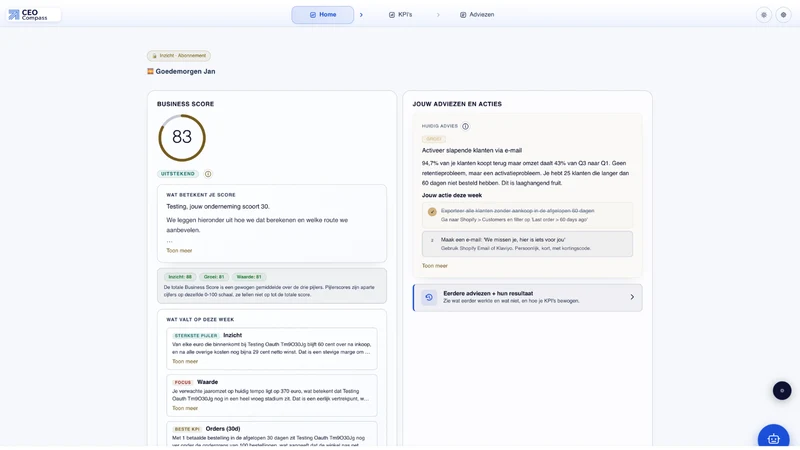Open the Home tab
This screenshot has width=800, height=450.
point(322,15)
